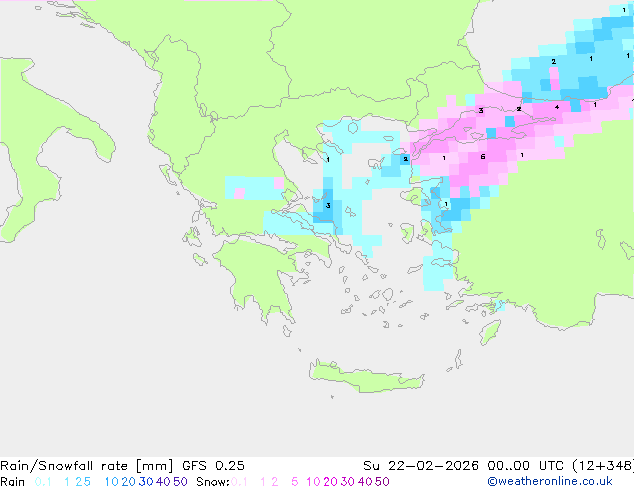This screenshot has width=634, height=490.
Task: Pick the rain legend value 0.1
Action: (x=43, y=482)
